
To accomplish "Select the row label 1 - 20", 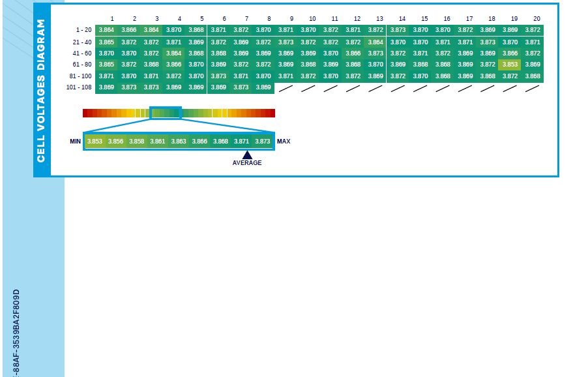I will (x=82, y=30).
